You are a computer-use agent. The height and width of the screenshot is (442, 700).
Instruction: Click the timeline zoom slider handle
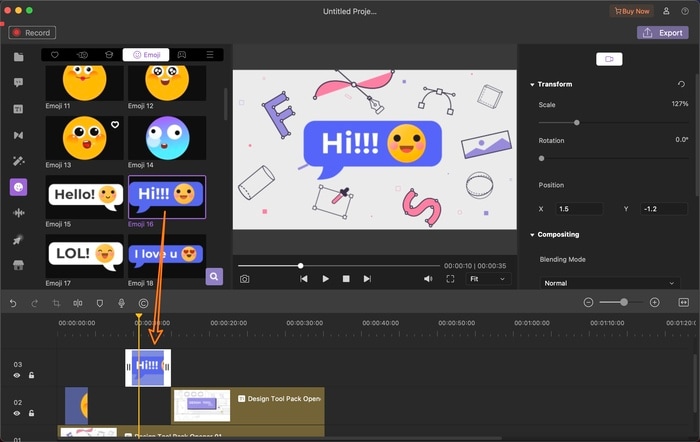624,302
